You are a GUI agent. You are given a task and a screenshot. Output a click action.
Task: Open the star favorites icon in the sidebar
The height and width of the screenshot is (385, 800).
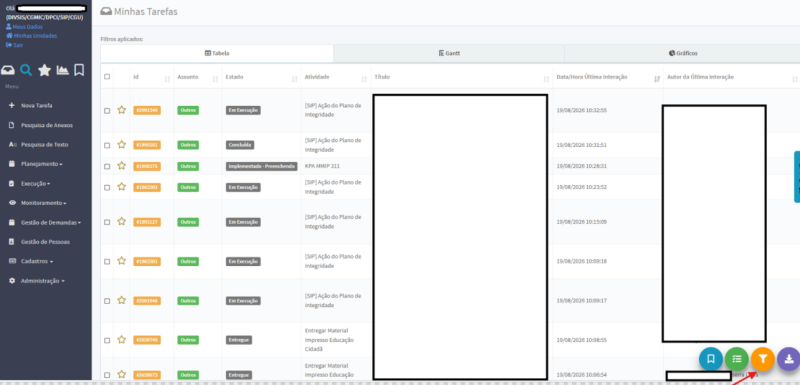click(x=44, y=70)
